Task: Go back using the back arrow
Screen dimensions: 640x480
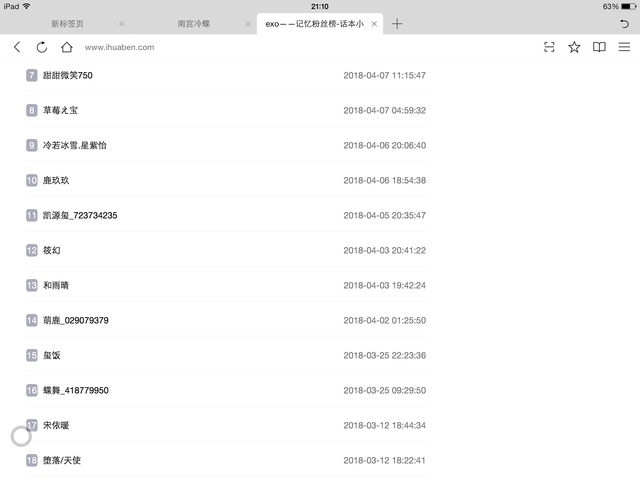Action: tap(17, 47)
